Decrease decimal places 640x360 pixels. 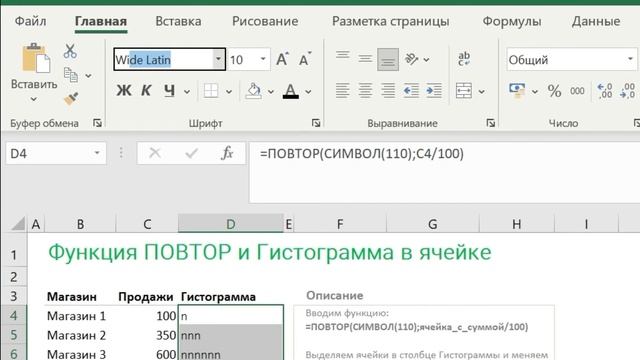[x=627, y=91]
